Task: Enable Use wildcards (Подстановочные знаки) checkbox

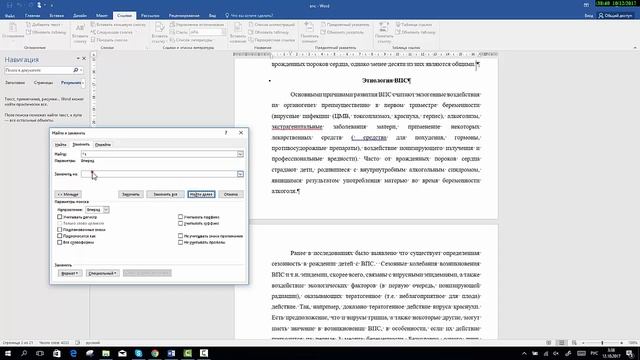Action: (60, 230)
